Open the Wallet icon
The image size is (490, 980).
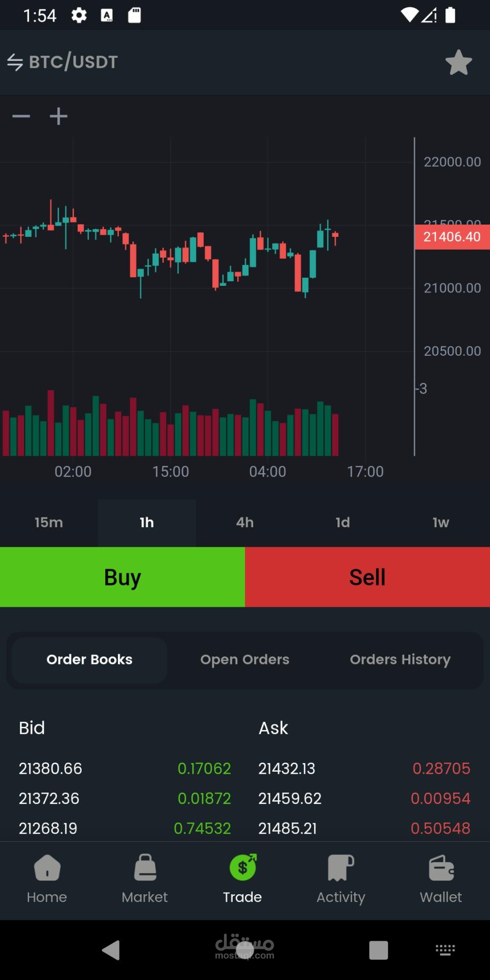441,868
